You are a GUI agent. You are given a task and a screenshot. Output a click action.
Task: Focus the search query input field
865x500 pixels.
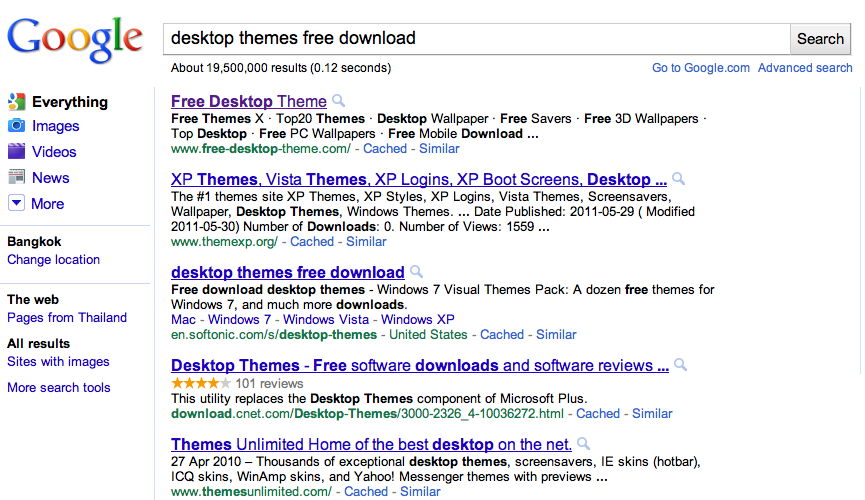click(477, 39)
